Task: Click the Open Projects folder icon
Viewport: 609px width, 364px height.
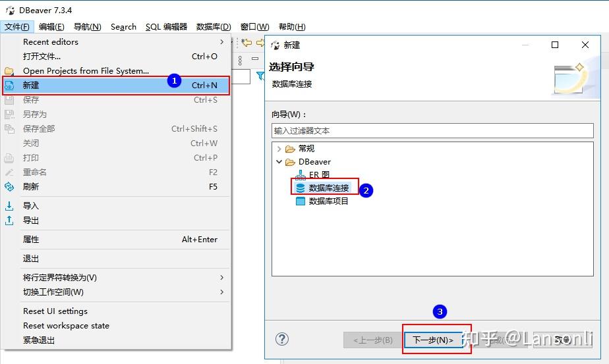Action: [x=9, y=71]
